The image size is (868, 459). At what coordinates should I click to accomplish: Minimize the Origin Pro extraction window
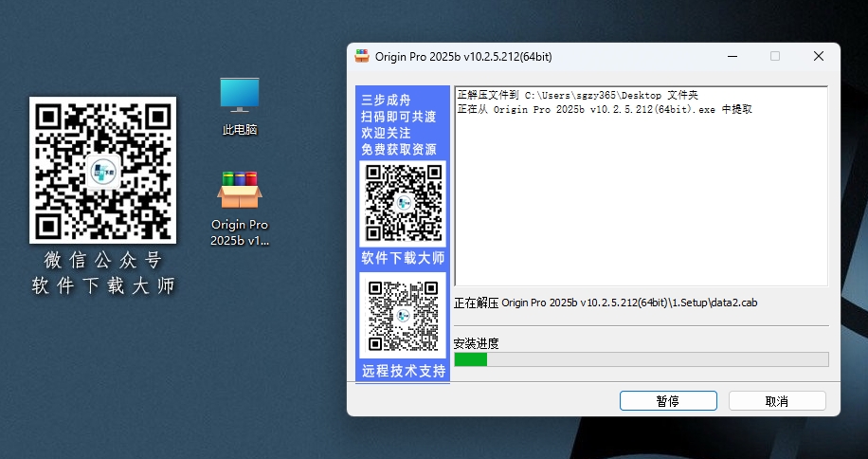click(x=732, y=57)
